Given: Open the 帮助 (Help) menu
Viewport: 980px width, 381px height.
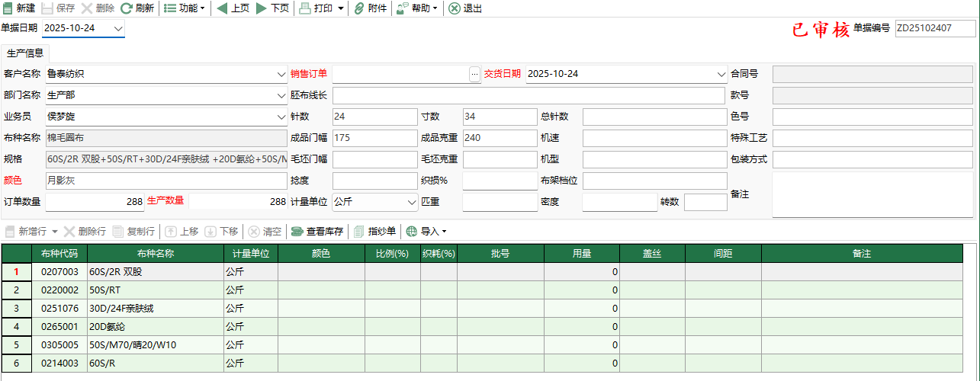Looking at the screenshot, I should (417, 8).
